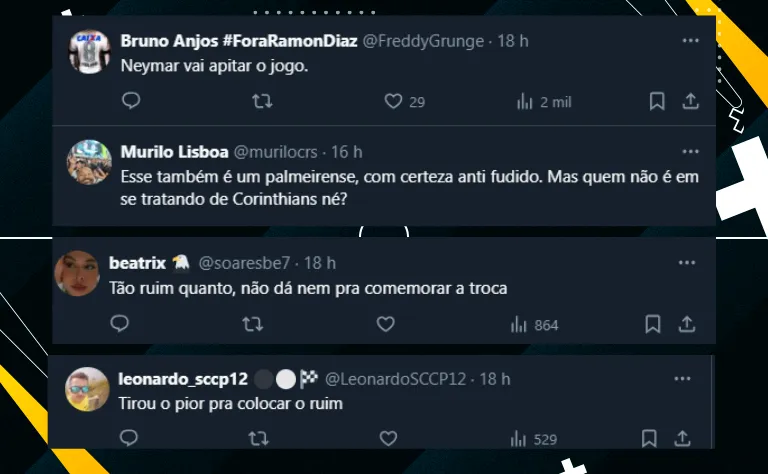View analytics showing 864 views
The image size is (768, 474).
pyautogui.click(x=535, y=324)
